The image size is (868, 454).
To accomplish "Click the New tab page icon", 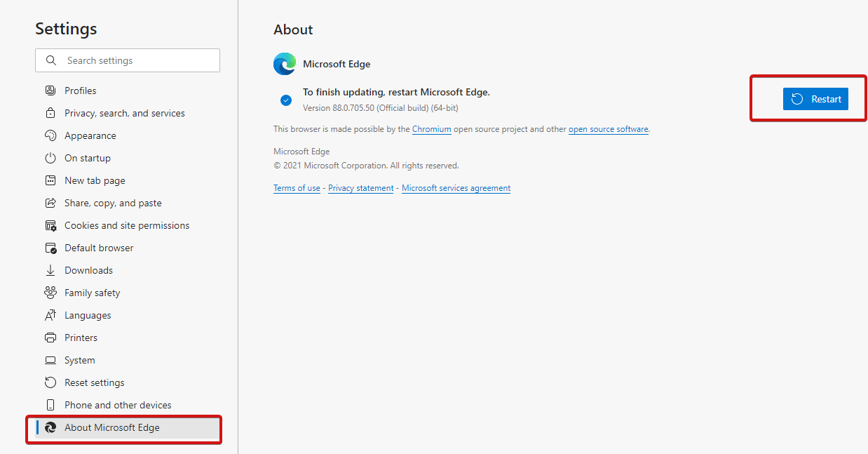I will (x=50, y=180).
